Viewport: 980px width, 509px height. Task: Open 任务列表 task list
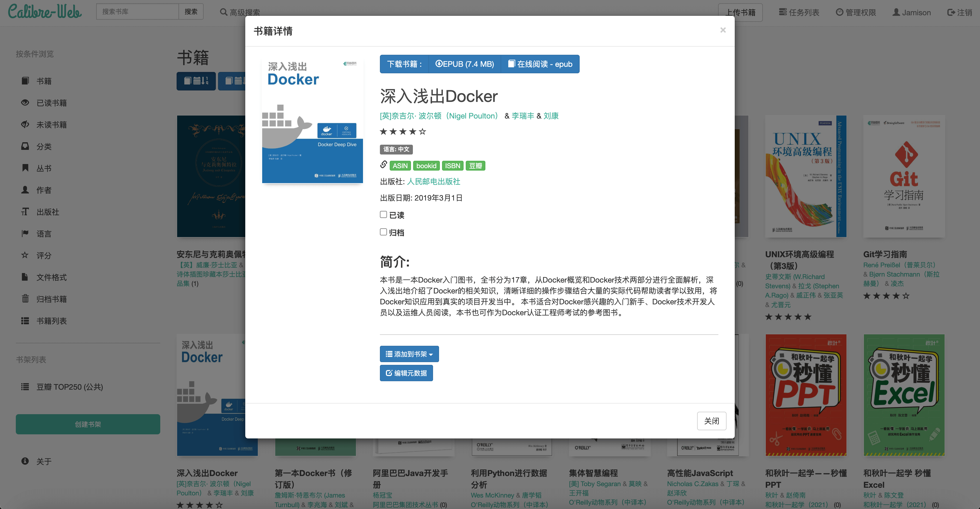pyautogui.click(x=799, y=12)
